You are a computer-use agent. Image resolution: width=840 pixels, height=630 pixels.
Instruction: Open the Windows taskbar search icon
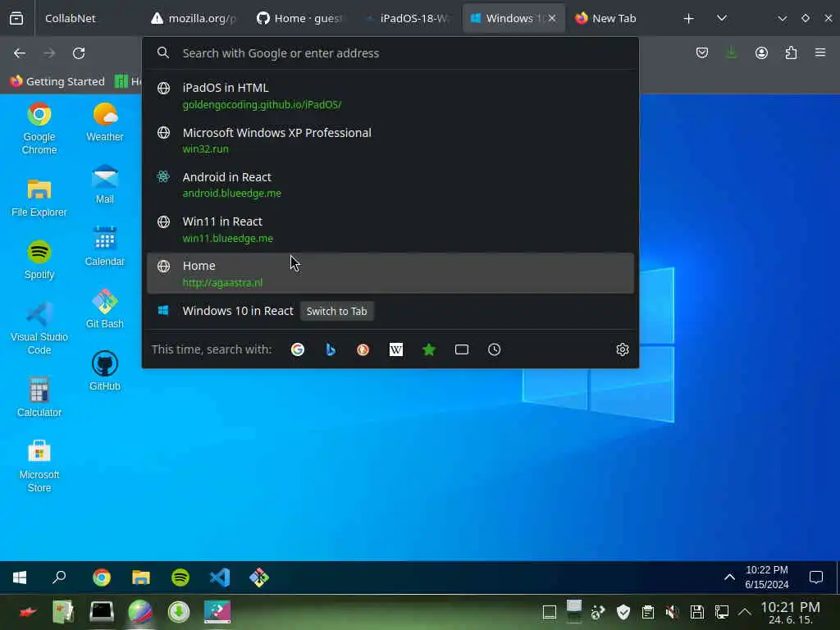coord(59,577)
